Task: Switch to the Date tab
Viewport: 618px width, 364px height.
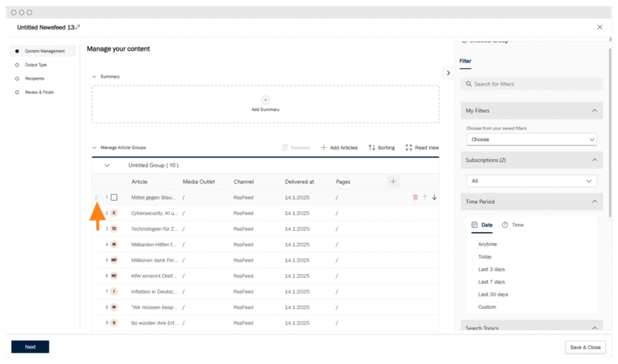Action: [x=482, y=225]
